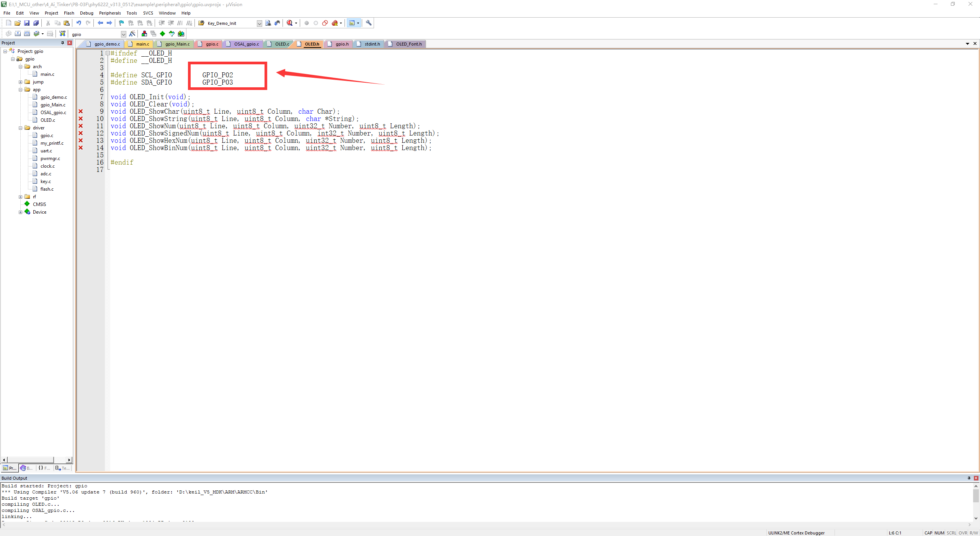Viewport: 980px width, 536px height.
Task: Expand the rf folder in project tree
Action: 21,197
